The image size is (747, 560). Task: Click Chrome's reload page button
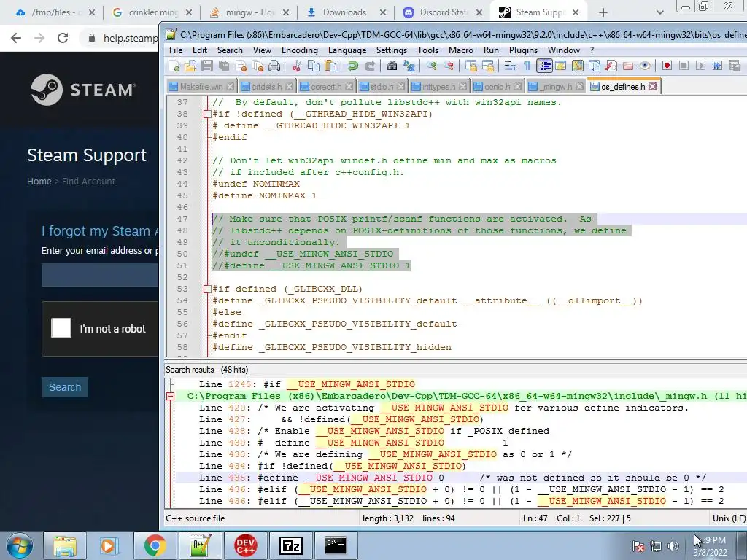coord(63,38)
